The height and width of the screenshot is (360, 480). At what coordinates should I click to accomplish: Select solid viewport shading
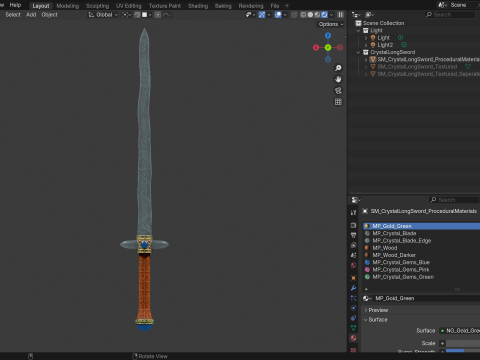click(310, 15)
